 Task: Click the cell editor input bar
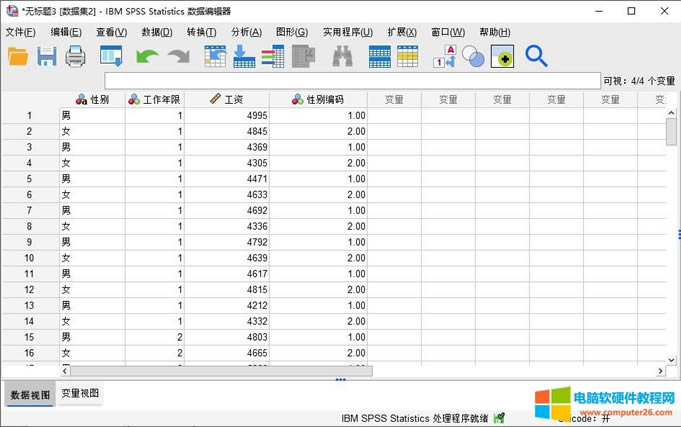(x=350, y=80)
